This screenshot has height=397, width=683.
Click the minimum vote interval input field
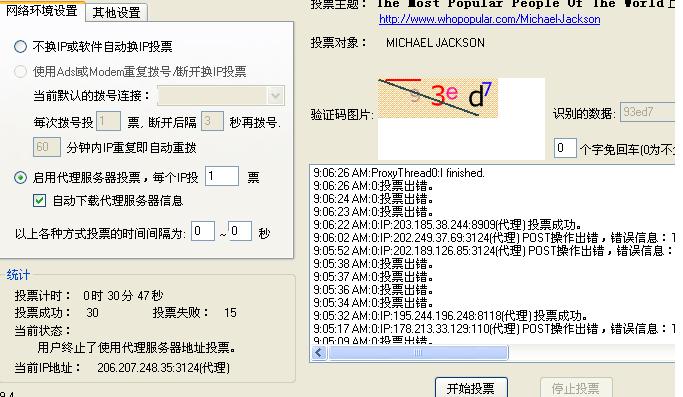pyautogui.click(x=203, y=231)
